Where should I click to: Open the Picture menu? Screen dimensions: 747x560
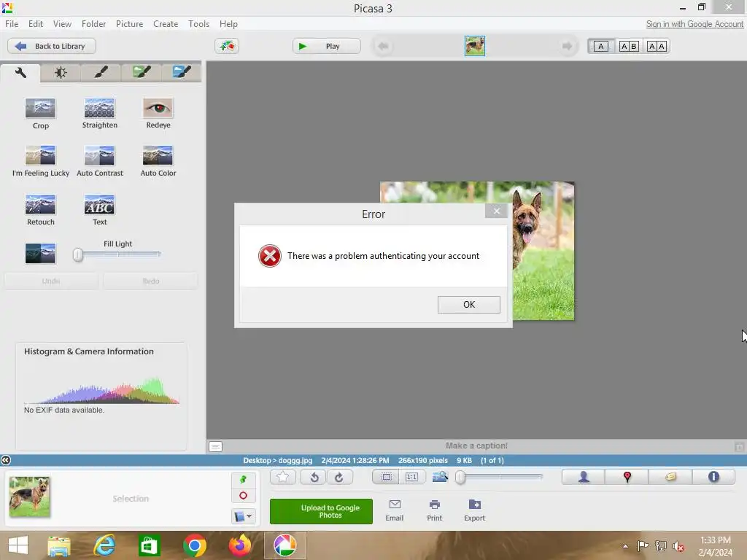[130, 24]
